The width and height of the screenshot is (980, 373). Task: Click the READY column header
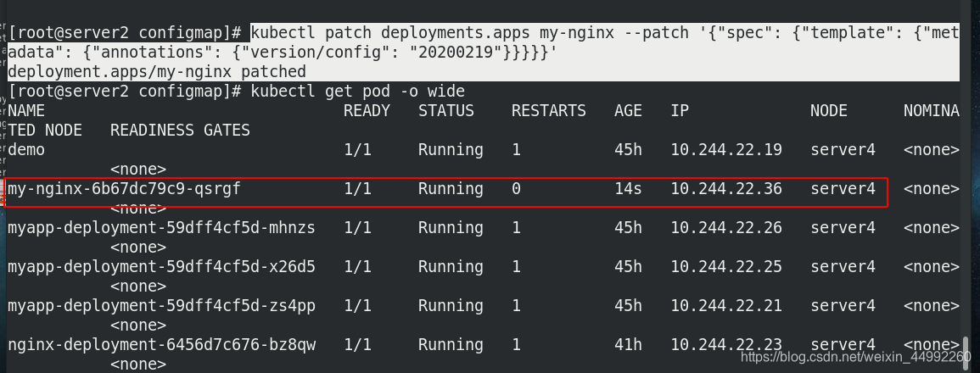tap(367, 111)
